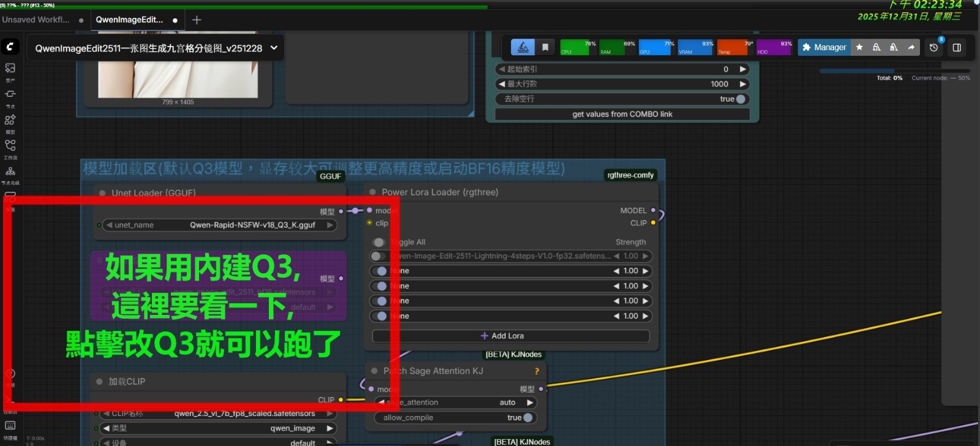The height and width of the screenshot is (446, 980).
Task: Toggle allow_compile switch in Patch Sage Attention
Action: (527, 418)
